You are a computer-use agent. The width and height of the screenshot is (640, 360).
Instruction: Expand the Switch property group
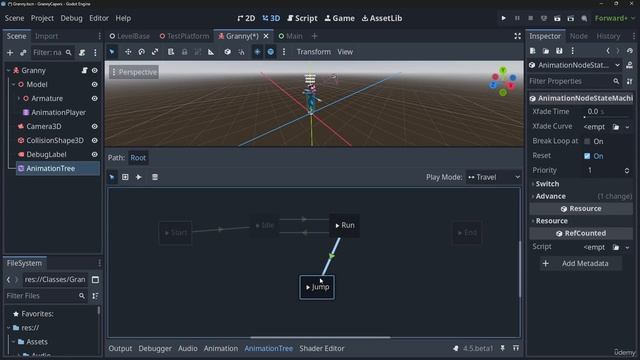coord(581,184)
